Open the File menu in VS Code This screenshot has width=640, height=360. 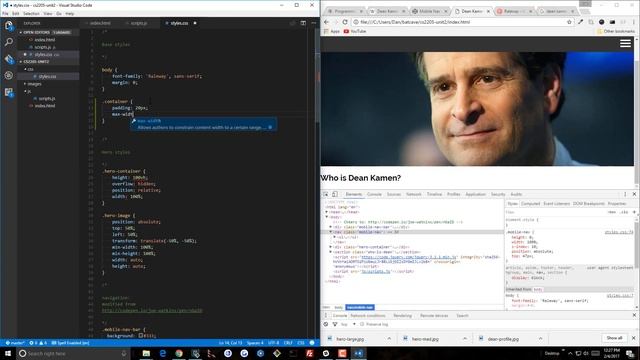(5, 13)
